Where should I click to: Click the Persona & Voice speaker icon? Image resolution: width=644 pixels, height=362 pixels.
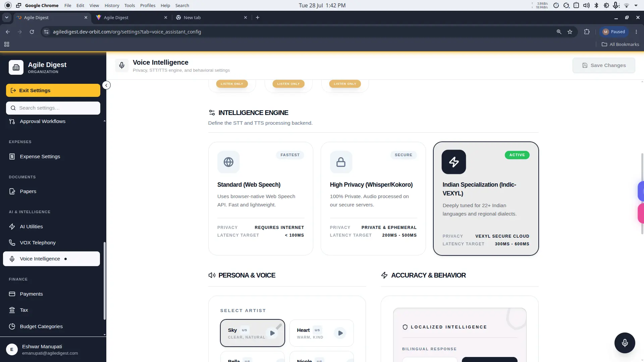(212, 275)
